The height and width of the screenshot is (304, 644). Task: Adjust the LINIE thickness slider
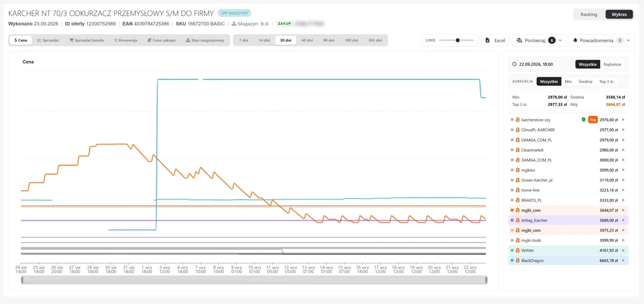[x=457, y=40]
